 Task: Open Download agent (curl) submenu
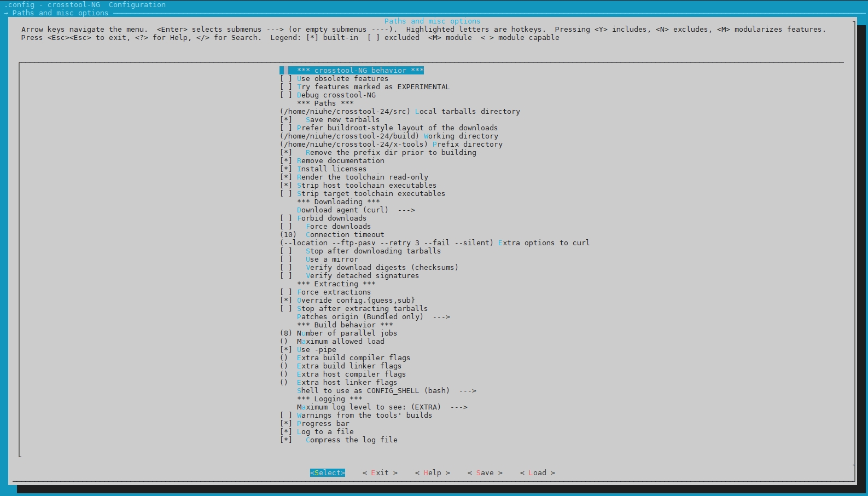[356, 210]
